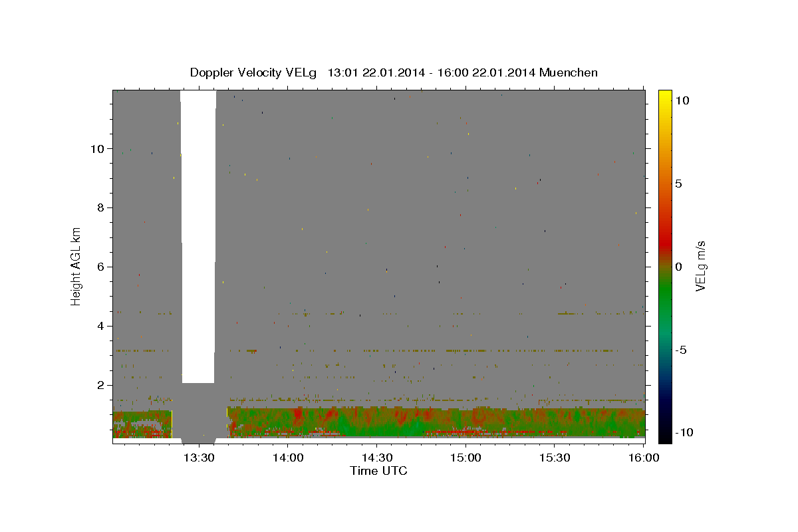The height and width of the screenshot is (532, 798).
Task: Click the green low-level velocity band near 14:30
Action: point(376,422)
